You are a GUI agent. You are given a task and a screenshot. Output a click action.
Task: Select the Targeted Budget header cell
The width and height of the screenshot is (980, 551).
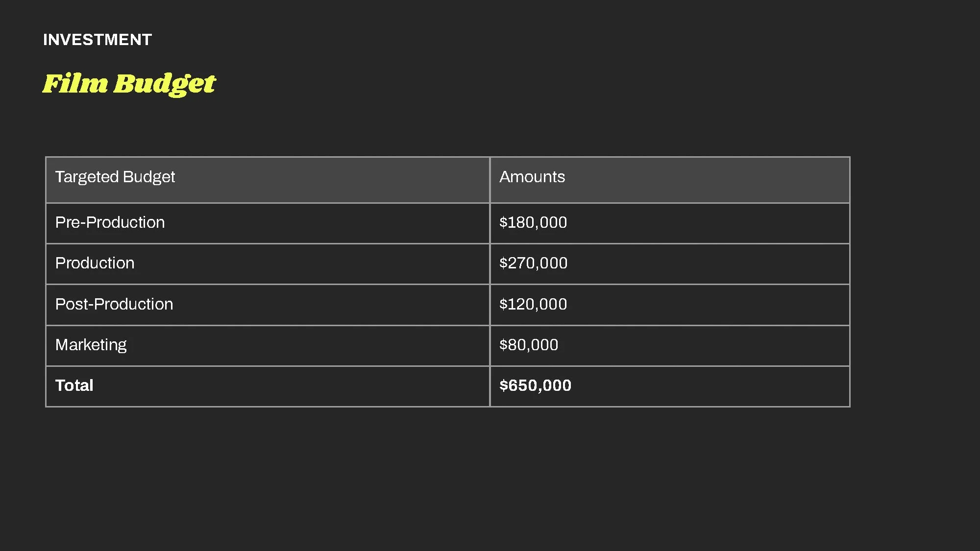pos(268,180)
